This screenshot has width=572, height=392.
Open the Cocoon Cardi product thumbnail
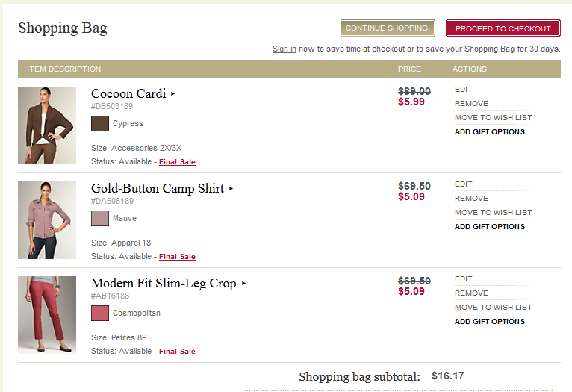(47, 125)
